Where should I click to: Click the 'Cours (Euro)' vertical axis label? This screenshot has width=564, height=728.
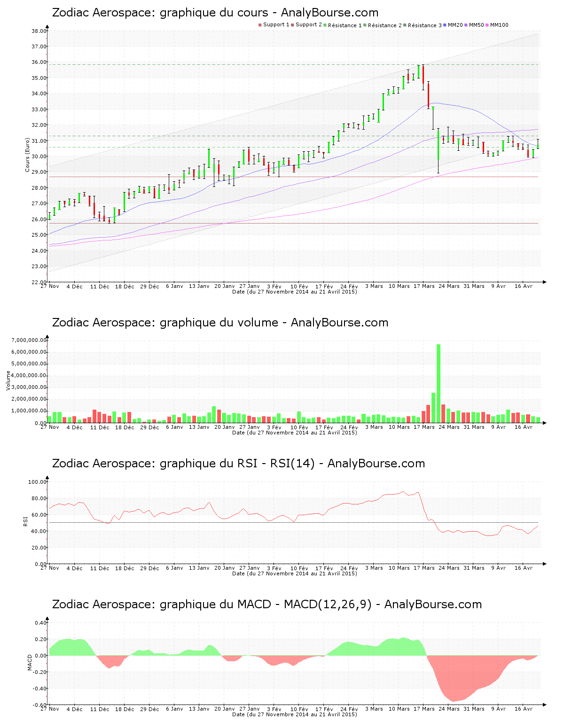point(28,155)
